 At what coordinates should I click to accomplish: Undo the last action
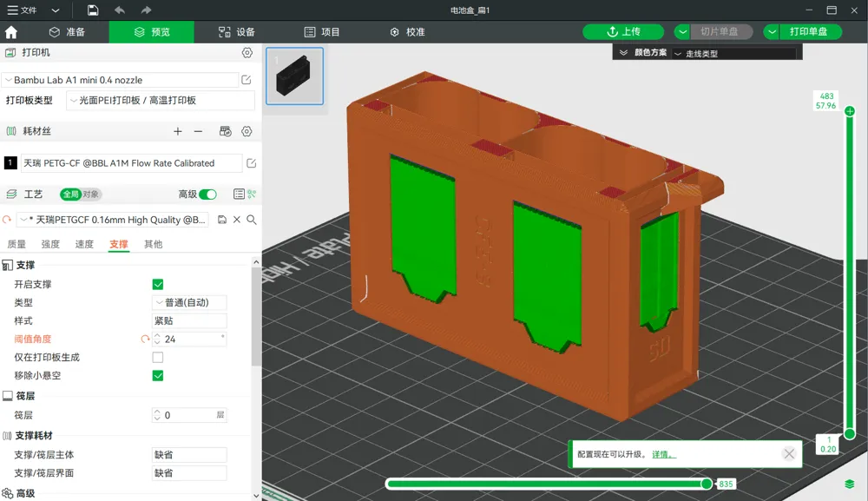[x=120, y=10]
